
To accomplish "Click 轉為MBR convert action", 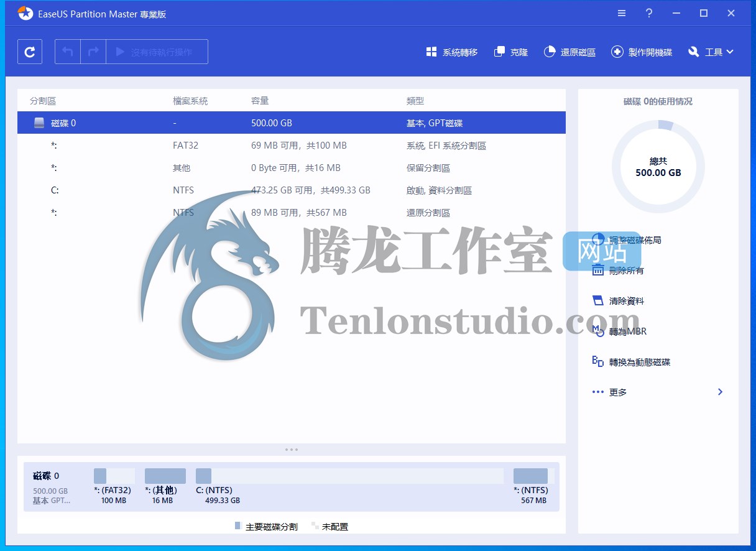I will click(x=628, y=331).
